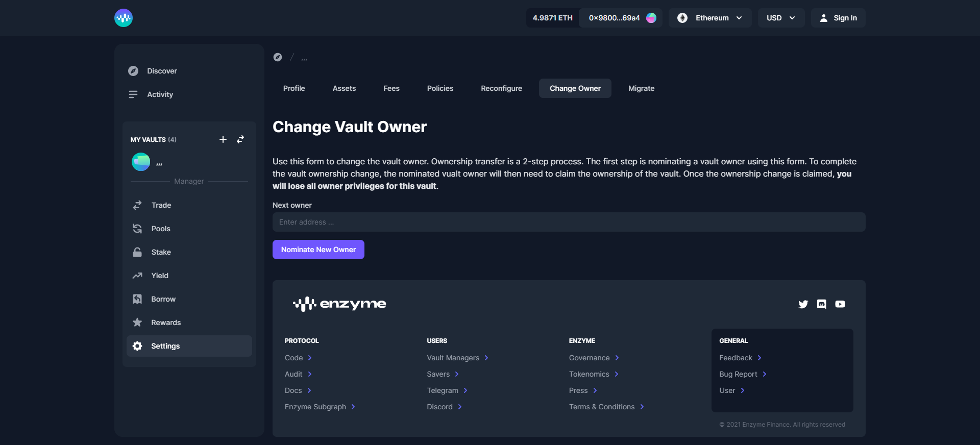Click the Yield trend icon
The height and width of the screenshot is (445, 980).
pos(137,276)
